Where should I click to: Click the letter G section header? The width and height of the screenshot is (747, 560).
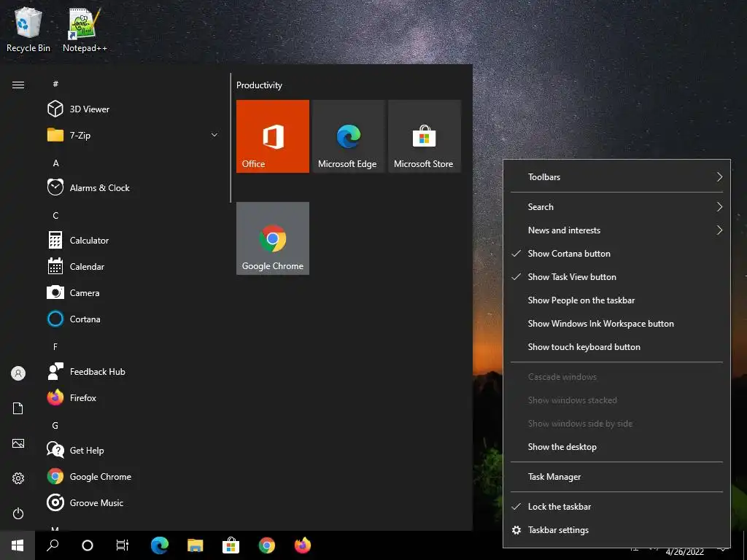[x=55, y=425]
